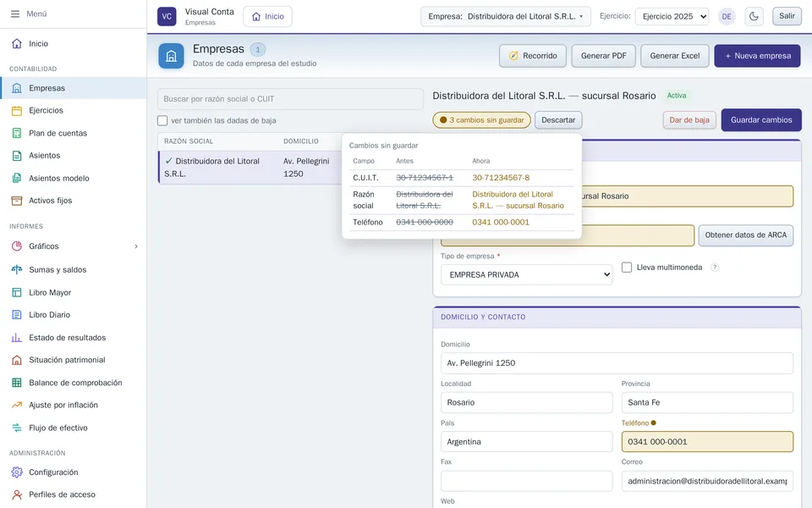Select Empresas in the sidebar
812x508 pixels.
[x=73, y=88]
